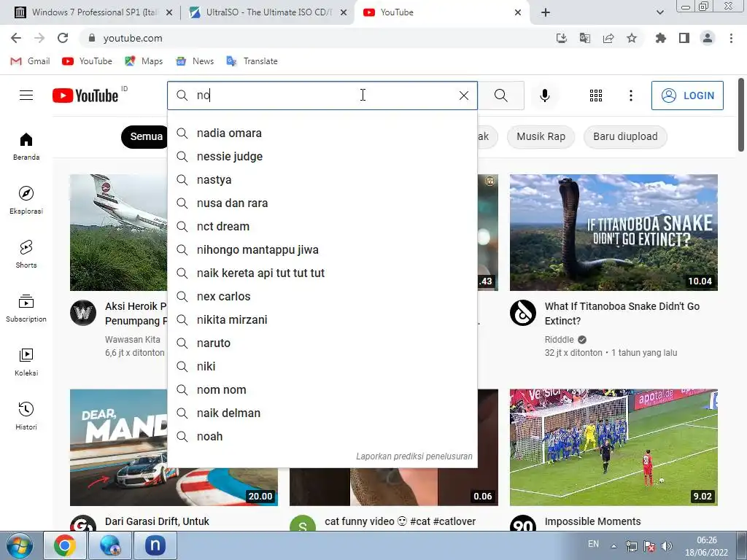Open the Ridddle channel link
Image resolution: width=747 pixels, height=560 pixels.
[x=560, y=340]
